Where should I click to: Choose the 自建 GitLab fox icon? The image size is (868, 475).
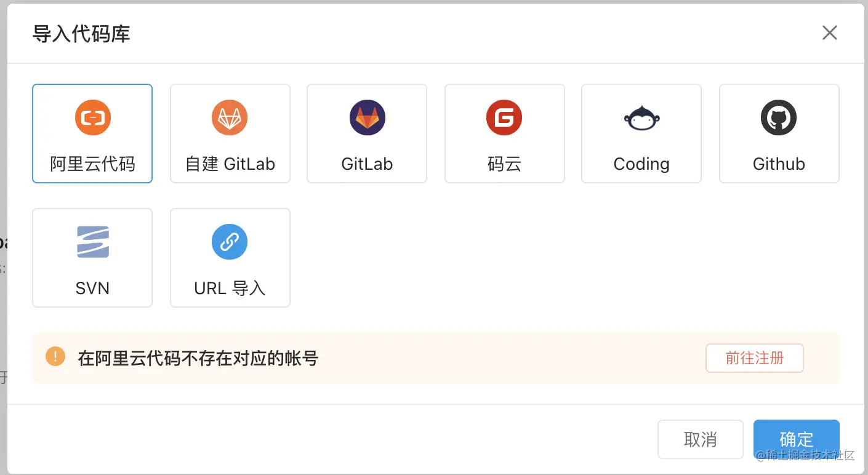[x=230, y=118]
